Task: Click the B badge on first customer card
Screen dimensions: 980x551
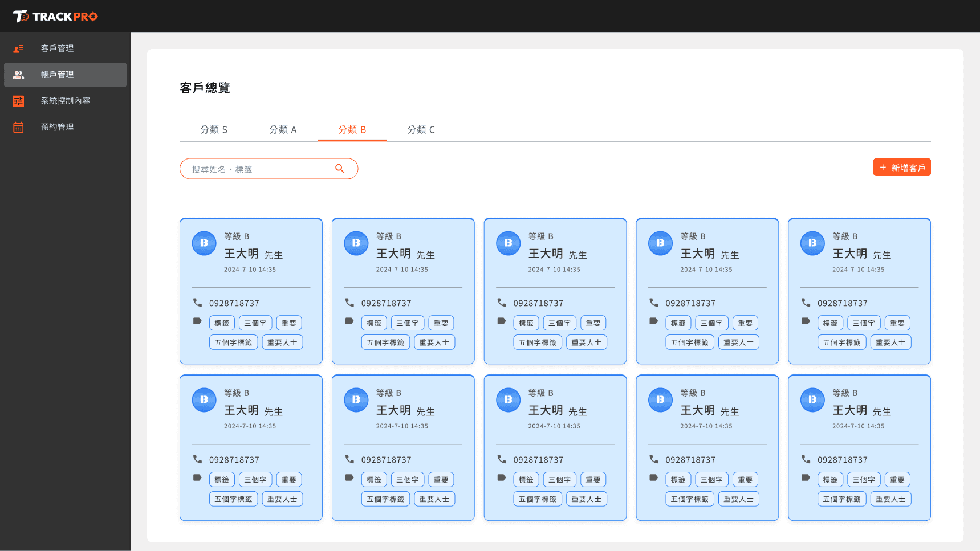Action: pos(204,243)
